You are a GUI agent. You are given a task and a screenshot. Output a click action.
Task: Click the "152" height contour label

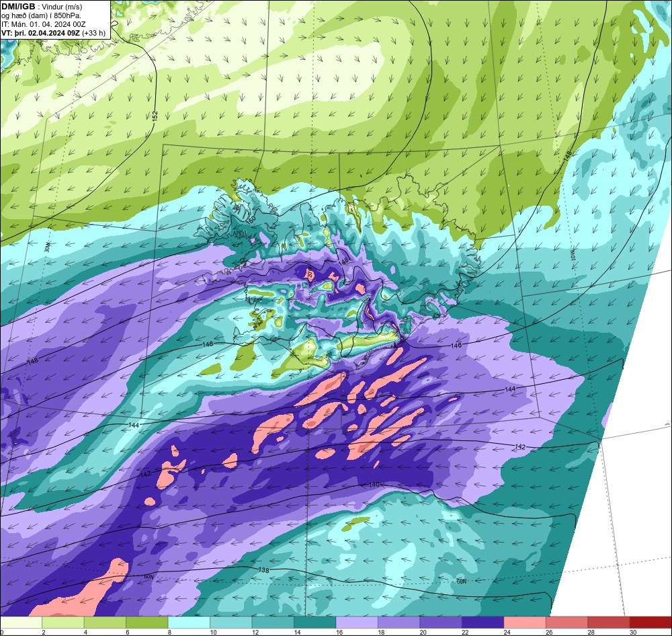155,116
